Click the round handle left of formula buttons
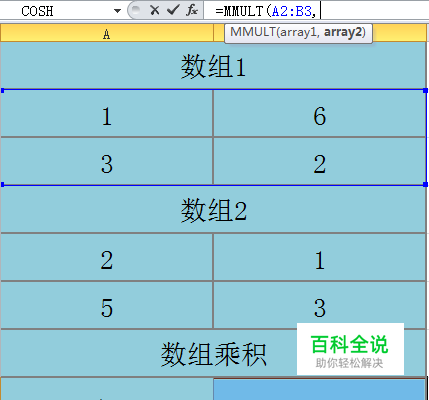 pyautogui.click(x=135, y=10)
